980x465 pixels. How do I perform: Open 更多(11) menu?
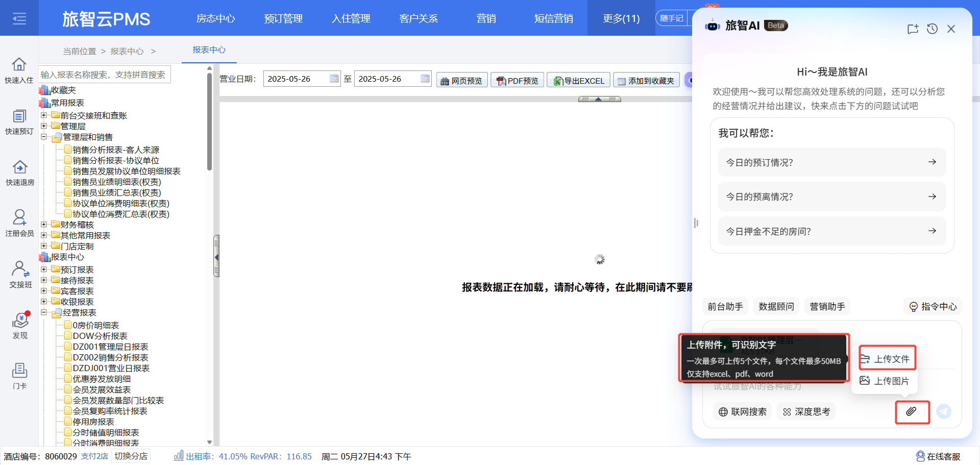(x=621, y=18)
